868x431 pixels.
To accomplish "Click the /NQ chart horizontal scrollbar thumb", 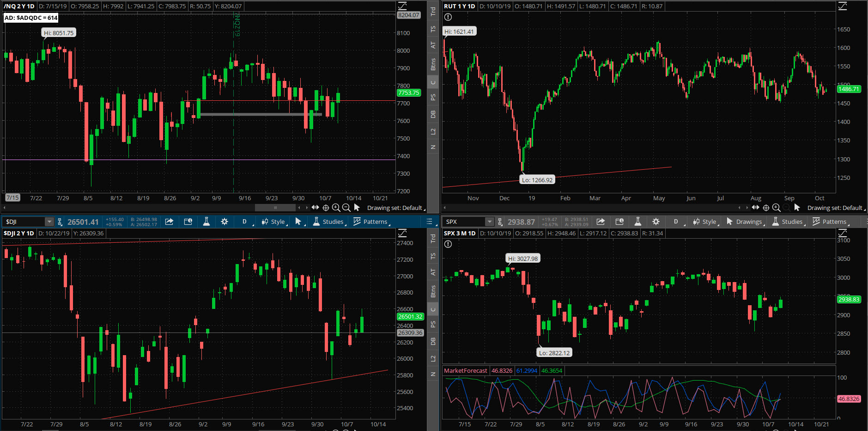I will [x=275, y=208].
